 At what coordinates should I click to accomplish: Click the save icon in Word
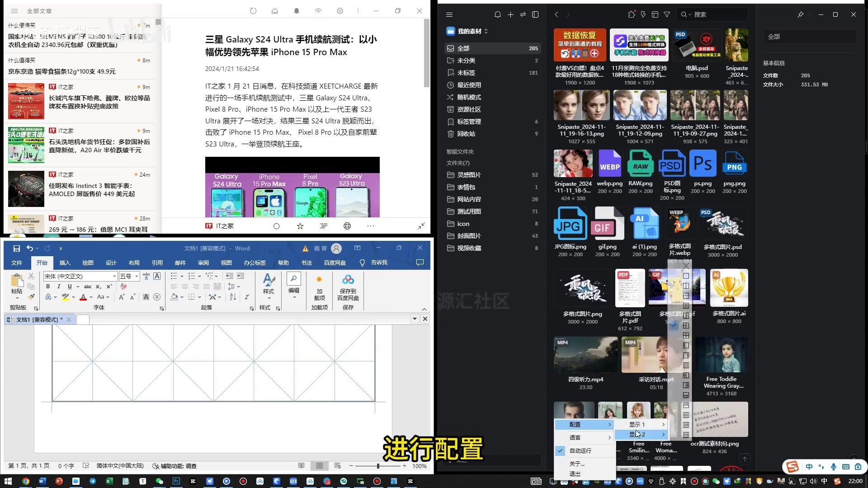click(17, 248)
